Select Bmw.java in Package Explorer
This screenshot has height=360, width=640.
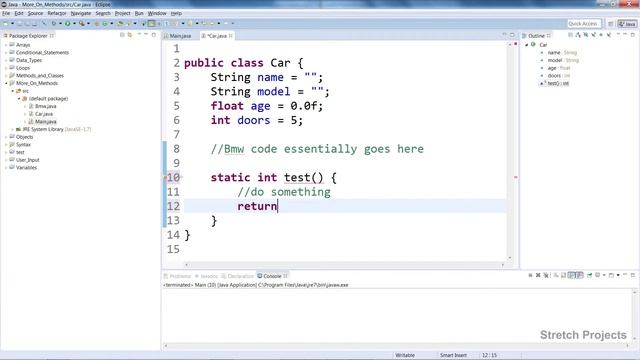[x=45, y=106]
